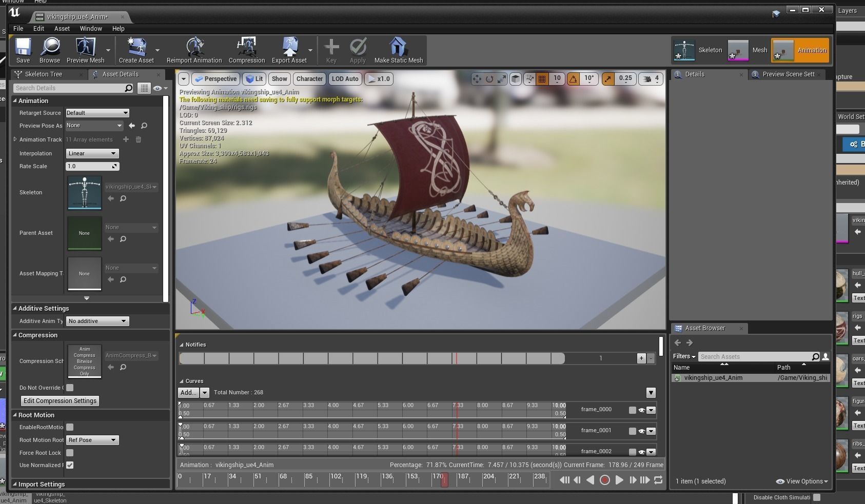The width and height of the screenshot is (865, 504).
Task: Toggle frame_0001 curve checkbox
Action: click(633, 431)
